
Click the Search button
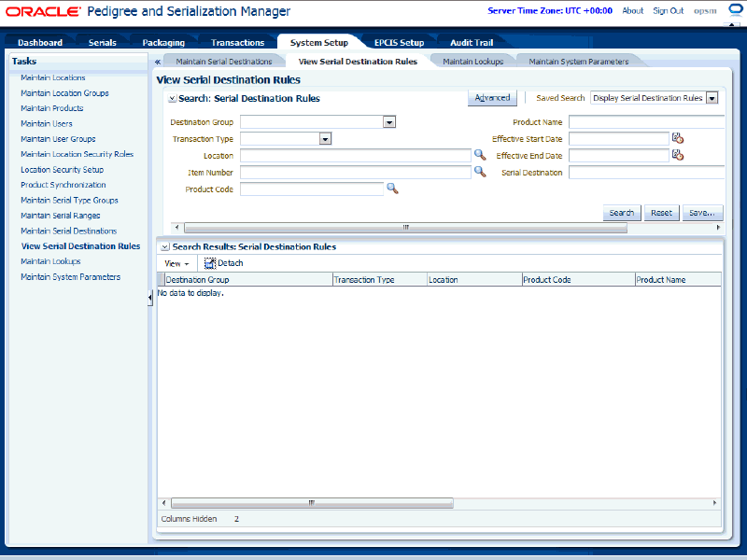[x=622, y=213]
